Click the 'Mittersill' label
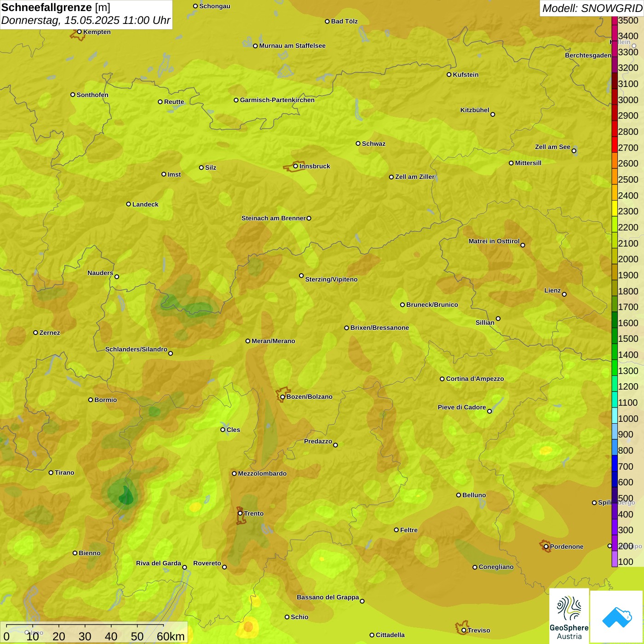 point(528,163)
